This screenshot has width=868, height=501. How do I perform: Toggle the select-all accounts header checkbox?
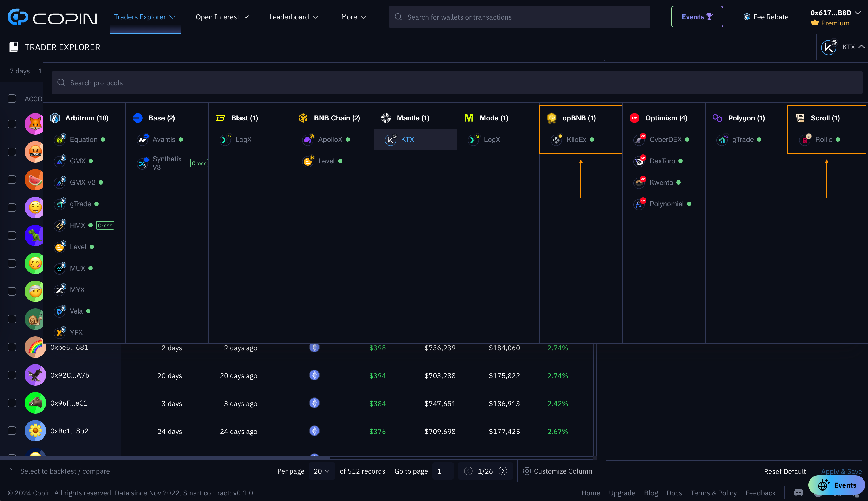(x=12, y=99)
